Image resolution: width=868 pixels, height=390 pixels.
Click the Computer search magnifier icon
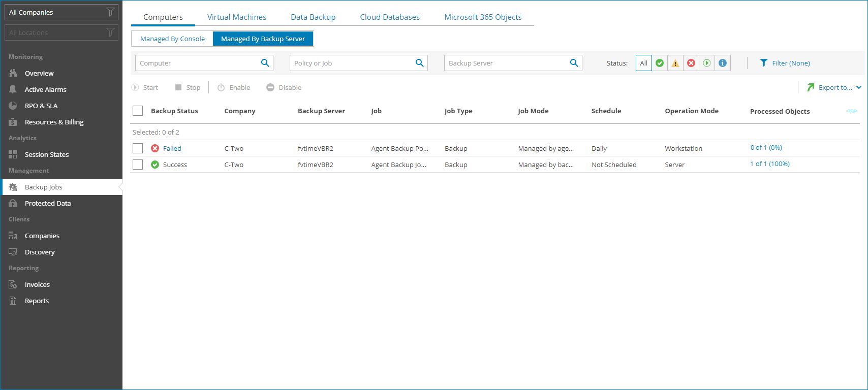coord(265,63)
